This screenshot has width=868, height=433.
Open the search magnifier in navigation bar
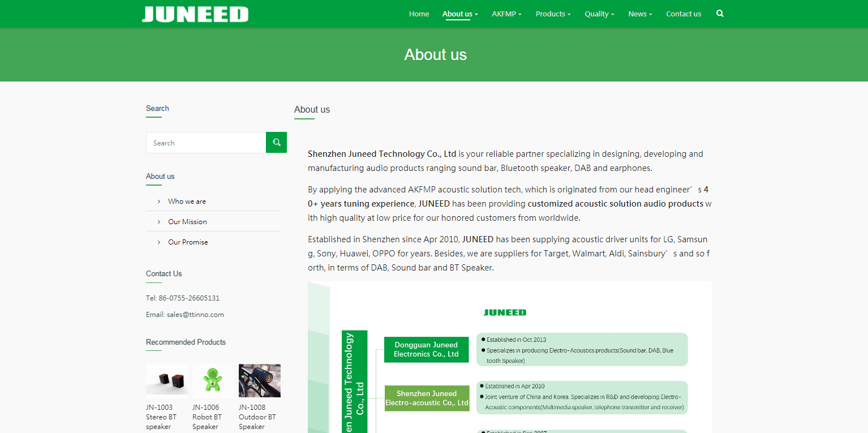click(720, 14)
